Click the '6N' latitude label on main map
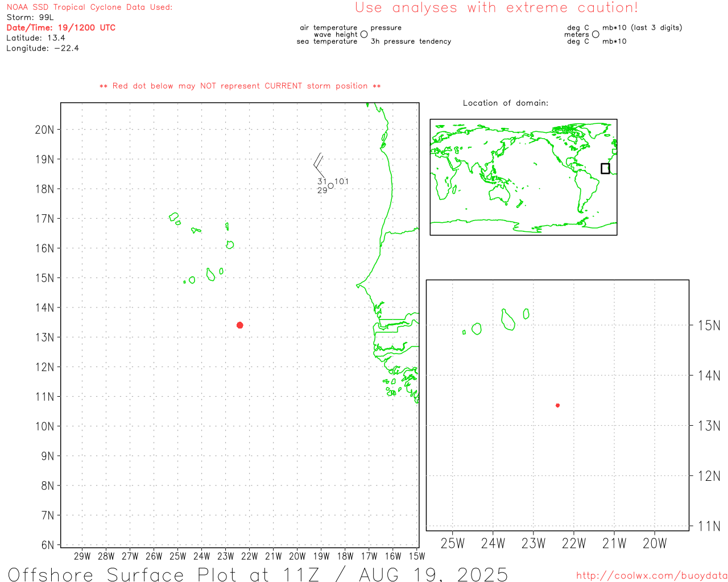The image size is (728, 582). [48, 545]
